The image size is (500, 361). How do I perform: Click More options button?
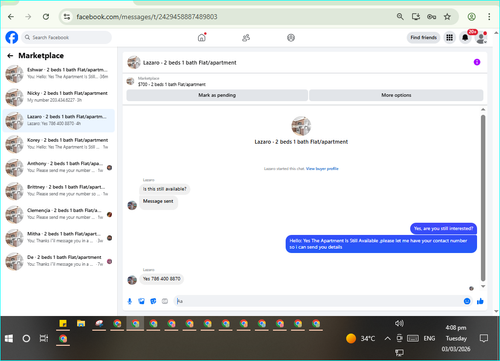pos(396,95)
